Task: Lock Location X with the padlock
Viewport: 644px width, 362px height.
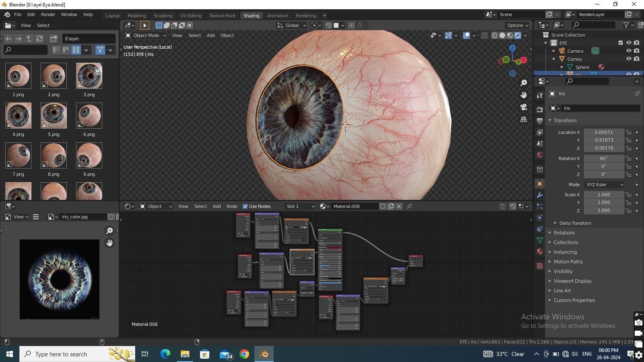Action: click(628, 132)
